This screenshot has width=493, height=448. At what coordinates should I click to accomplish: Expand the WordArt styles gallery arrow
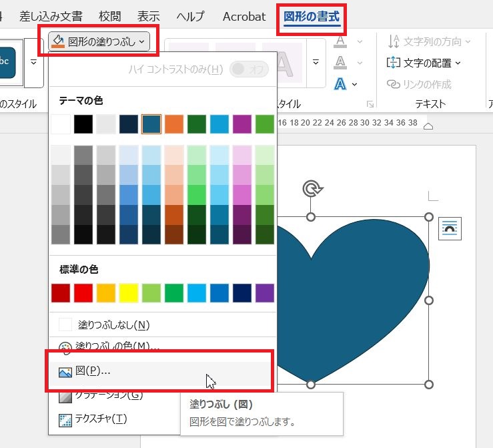(x=316, y=62)
